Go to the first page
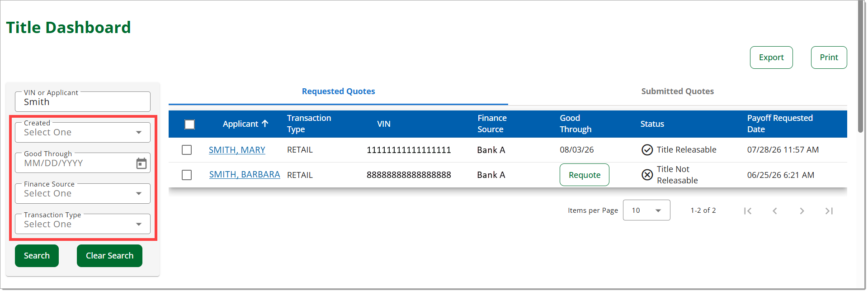The height and width of the screenshot is (292, 868). click(x=748, y=211)
